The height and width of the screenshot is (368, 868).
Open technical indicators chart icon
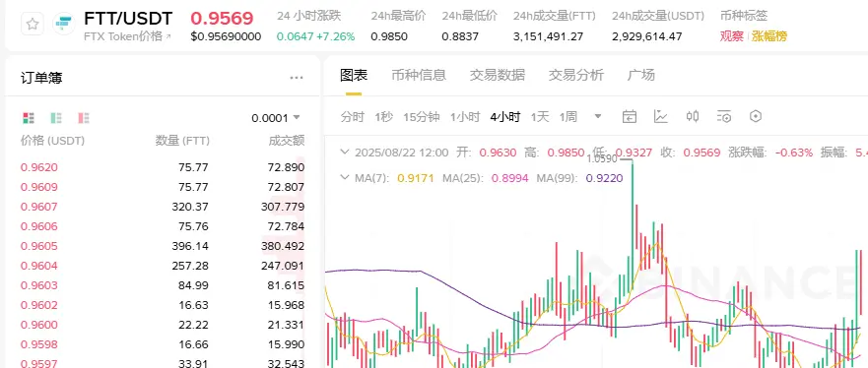pos(661,116)
